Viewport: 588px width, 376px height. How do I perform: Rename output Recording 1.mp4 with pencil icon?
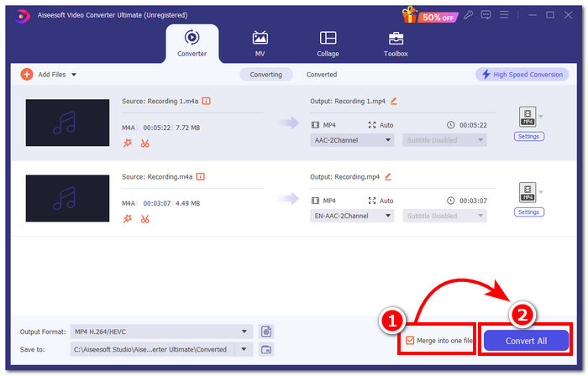(394, 101)
